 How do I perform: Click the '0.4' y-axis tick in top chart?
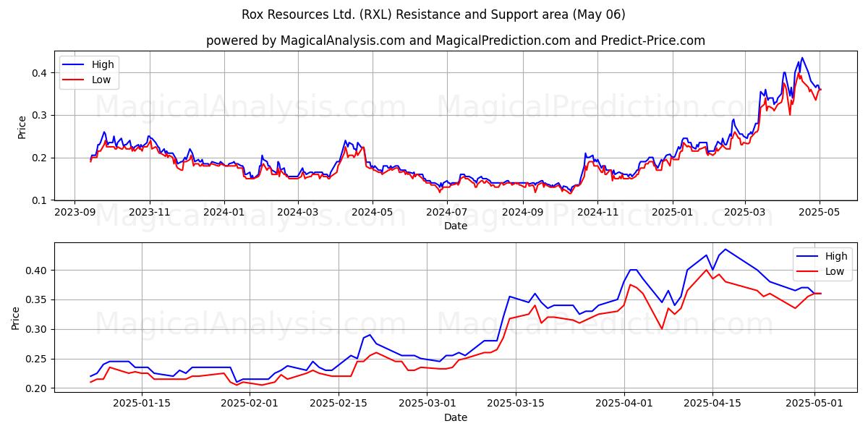tap(41, 73)
